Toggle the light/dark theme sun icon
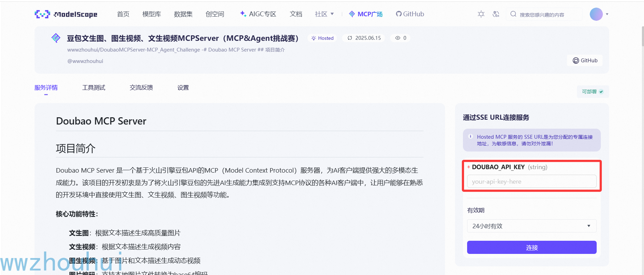The width and height of the screenshot is (644, 275). point(481,14)
